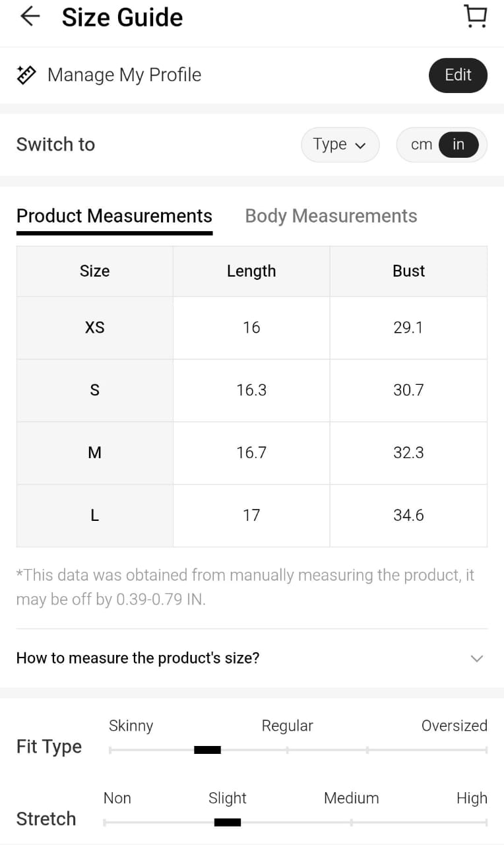Switch to Body Measurements tab
The height and width of the screenshot is (845, 504).
point(331,216)
